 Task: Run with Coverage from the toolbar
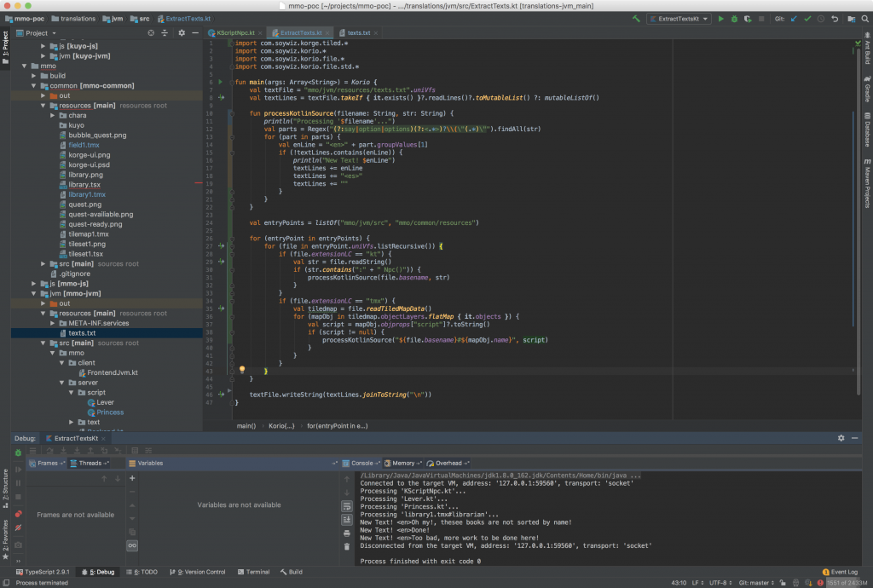point(748,18)
